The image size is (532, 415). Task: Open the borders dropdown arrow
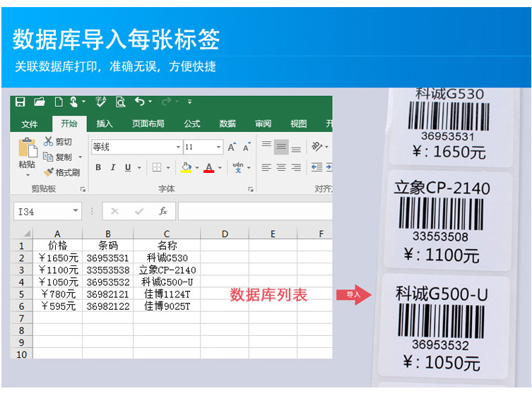168,167
